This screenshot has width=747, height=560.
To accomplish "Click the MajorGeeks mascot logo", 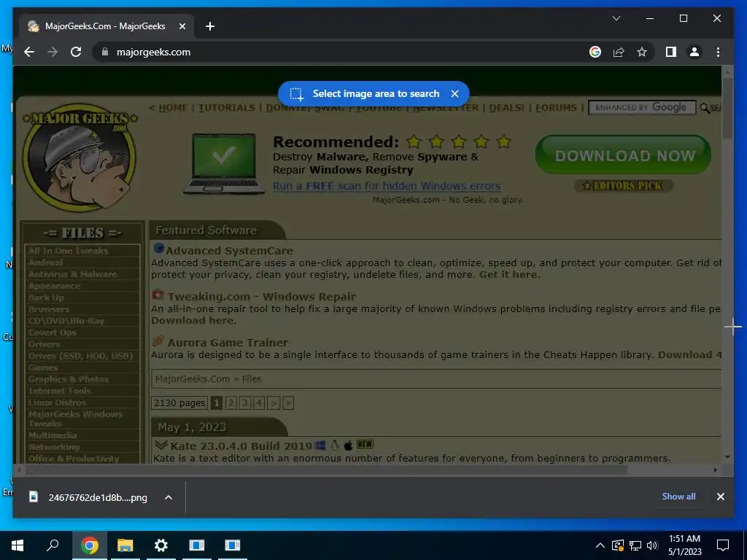I will 80,157.
